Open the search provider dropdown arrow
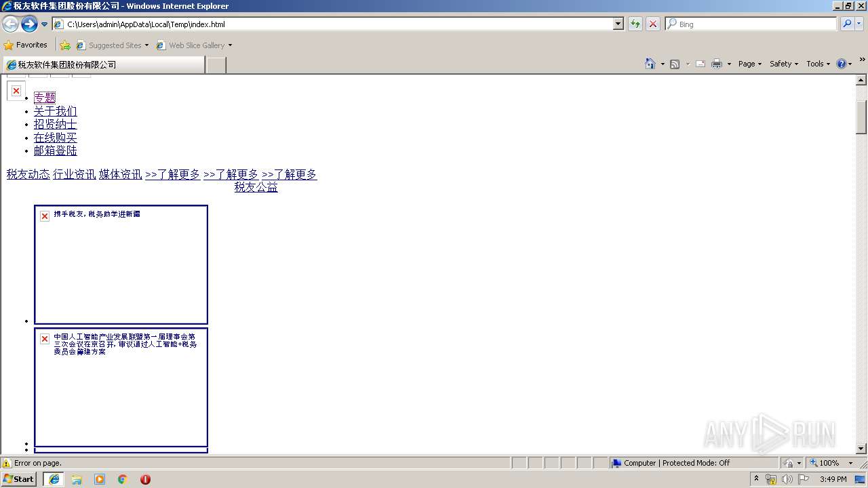 [859, 24]
